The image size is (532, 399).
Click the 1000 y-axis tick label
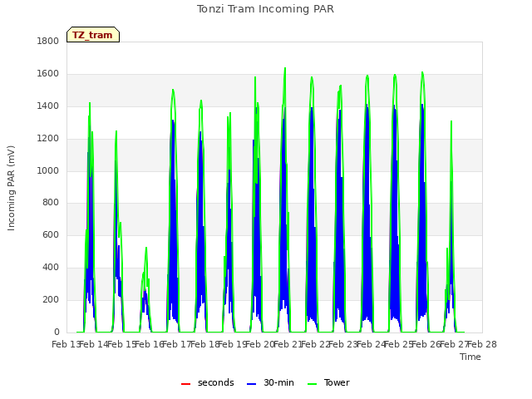(x=48, y=170)
